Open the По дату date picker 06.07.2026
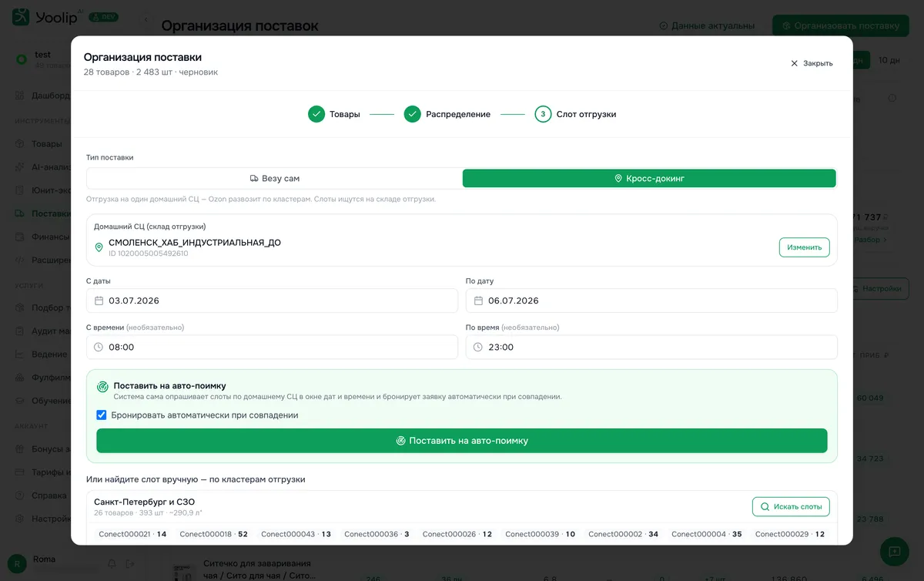Viewport: 924px width, 581px height. [651, 301]
